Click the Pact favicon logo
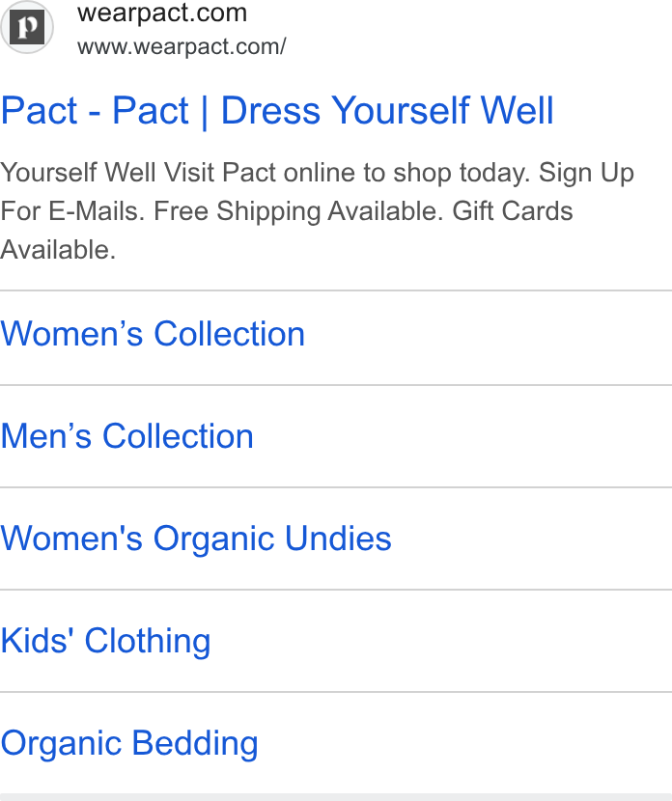 pos(27,27)
